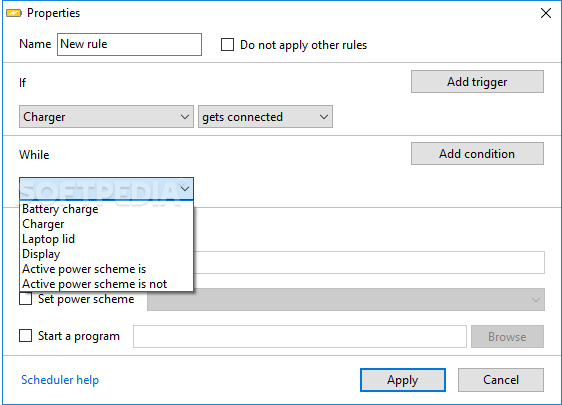
Task: Click the Add condition button
Action: coord(477,154)
